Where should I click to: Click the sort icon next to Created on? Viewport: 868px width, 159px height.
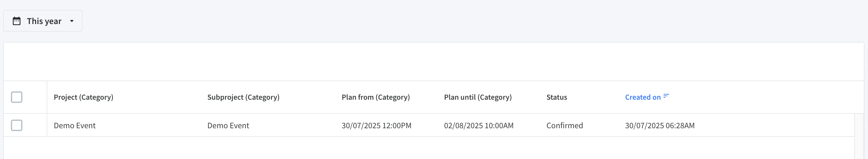click(x=666, y=96)
